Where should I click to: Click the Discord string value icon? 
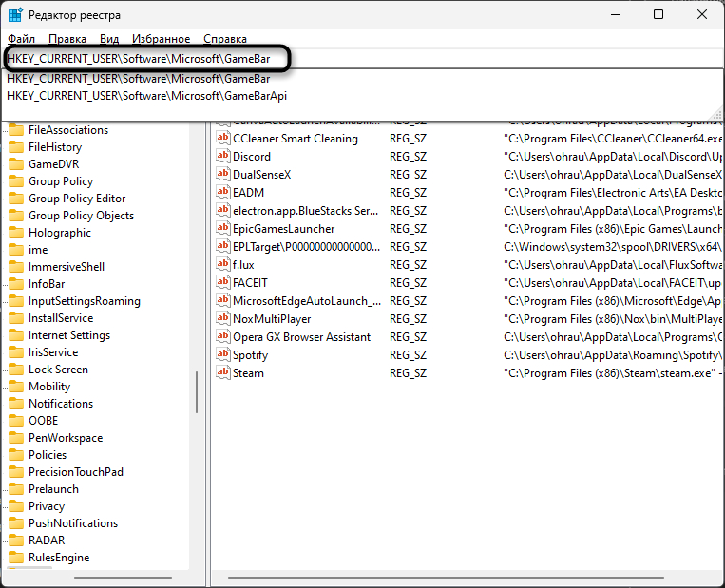click(x=223, y=156)
